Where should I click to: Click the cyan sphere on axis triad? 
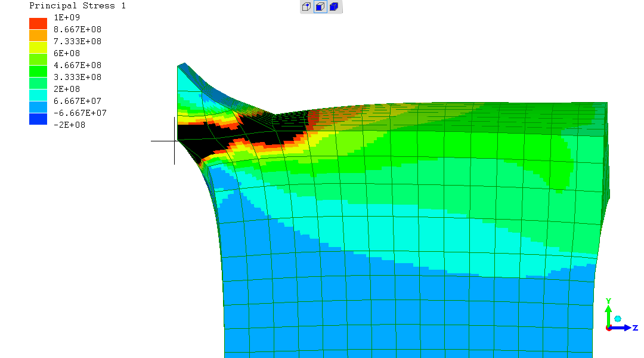pyautogui.click(x=618, y=319)
